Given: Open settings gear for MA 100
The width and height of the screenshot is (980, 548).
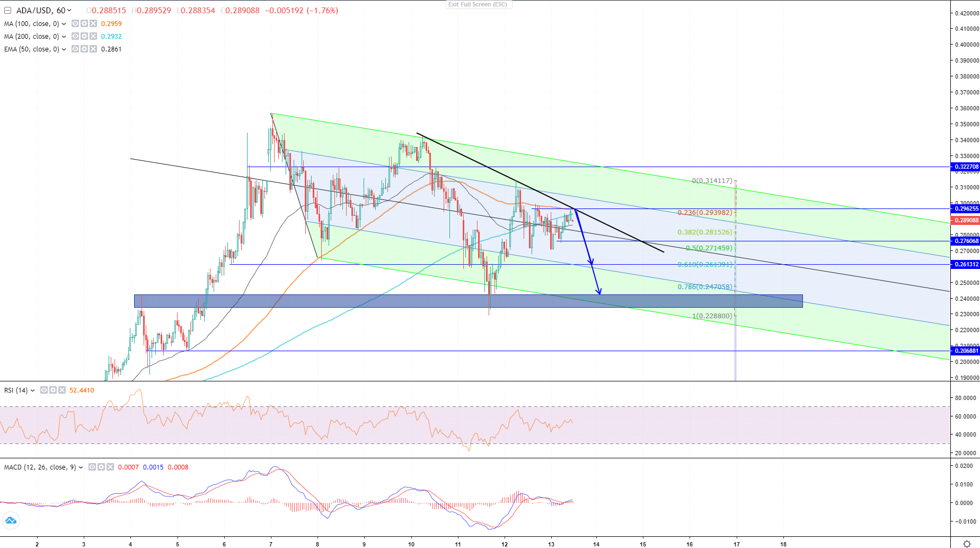Looking at the screenshot, I should (84, 24).
